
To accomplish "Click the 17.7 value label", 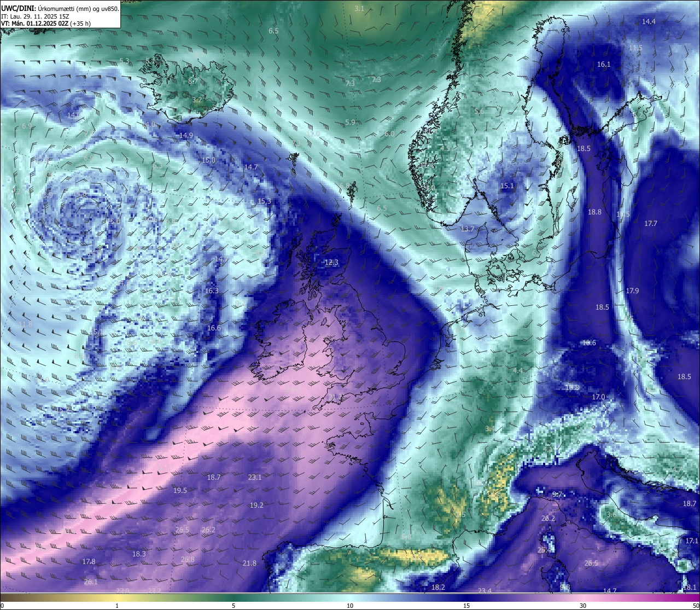I will [650, 223].
